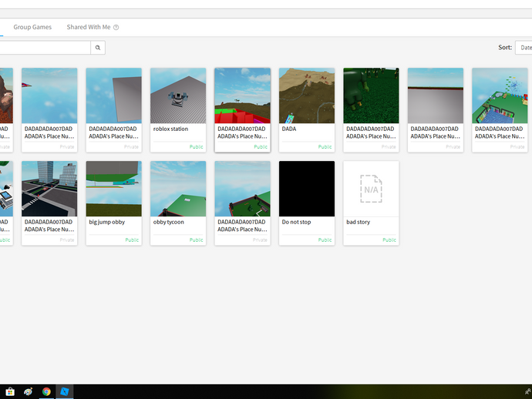Switch to the Group Games tab
532x399 pixels.
click(x=32, y=27)
